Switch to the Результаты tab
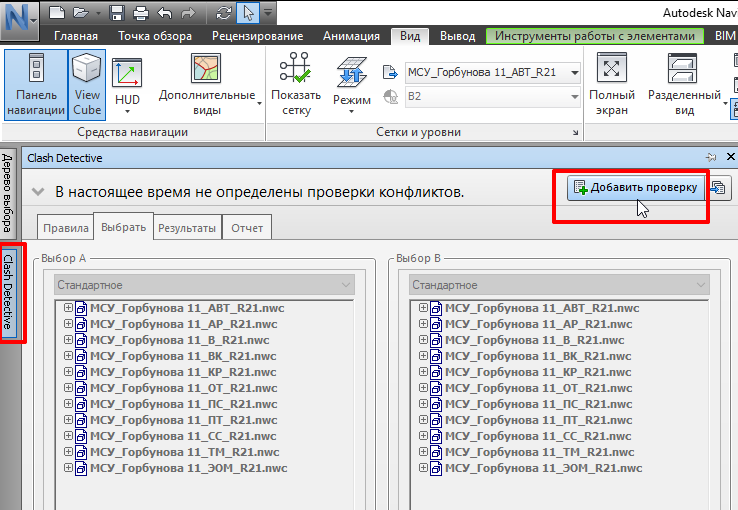The height and width of the screenshot is (510, 738). [x=186, y=228]
